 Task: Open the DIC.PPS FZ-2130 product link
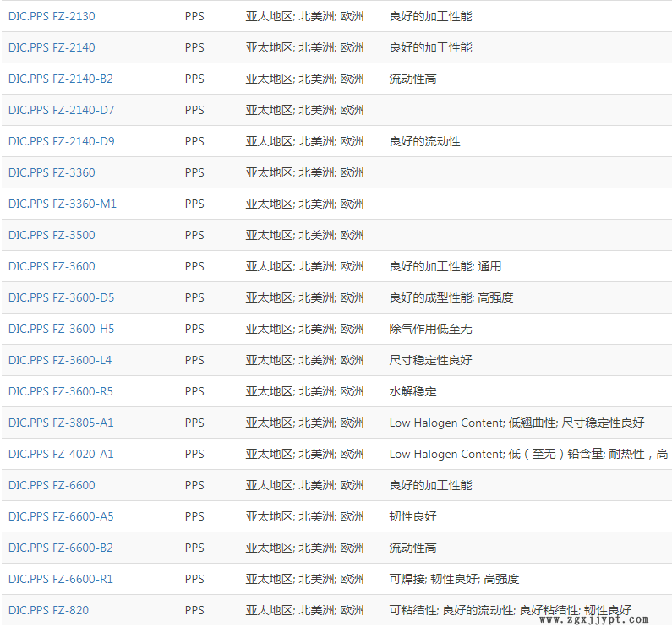point(52,16)
